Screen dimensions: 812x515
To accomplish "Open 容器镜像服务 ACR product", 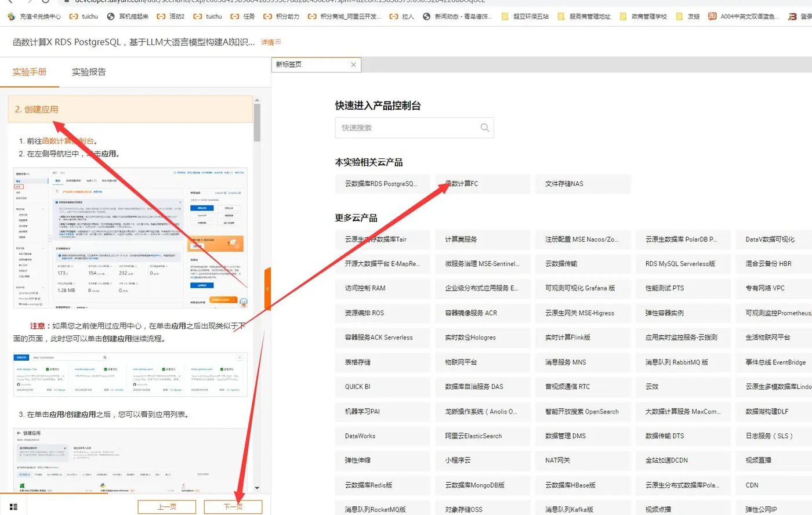I will (483, 313).
